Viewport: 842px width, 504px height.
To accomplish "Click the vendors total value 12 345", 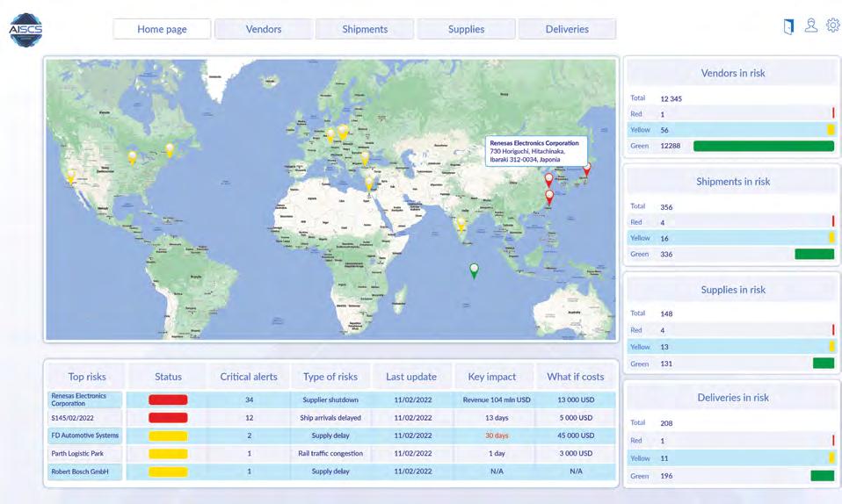I will [x=671, y=98].
